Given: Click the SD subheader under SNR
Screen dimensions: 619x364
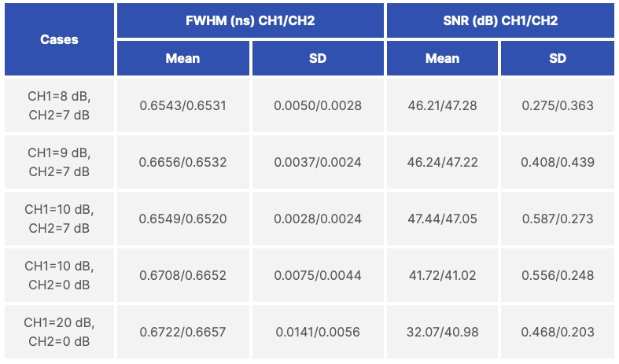Looking at the screenshot, I should point(557,58).
